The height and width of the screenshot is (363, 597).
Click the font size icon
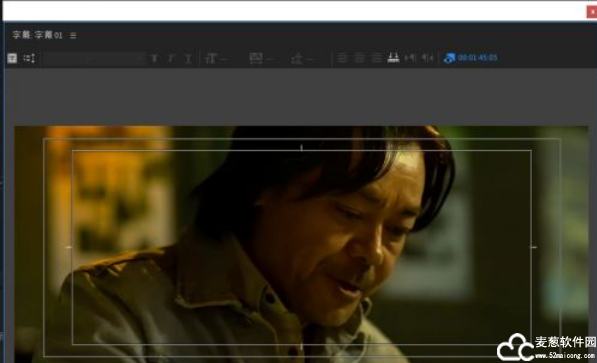(x=211, y=59)
